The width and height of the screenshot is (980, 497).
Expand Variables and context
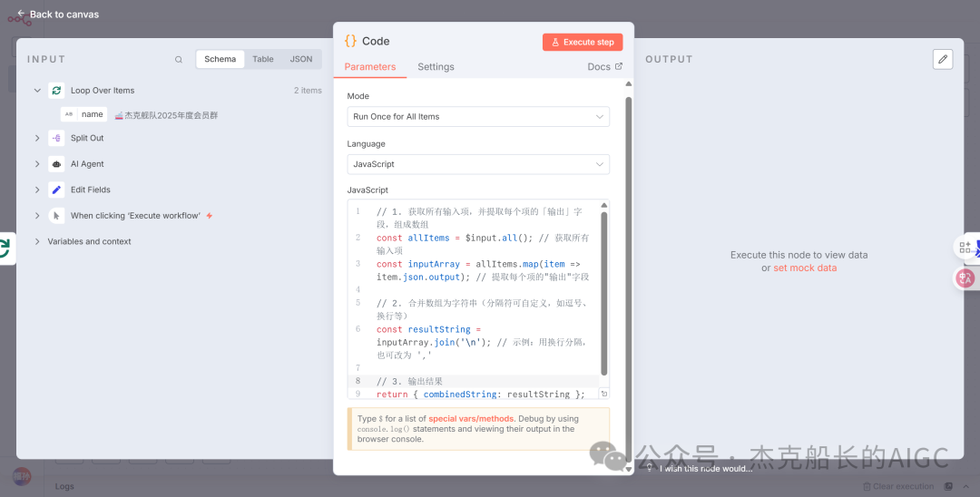[37, 241]
